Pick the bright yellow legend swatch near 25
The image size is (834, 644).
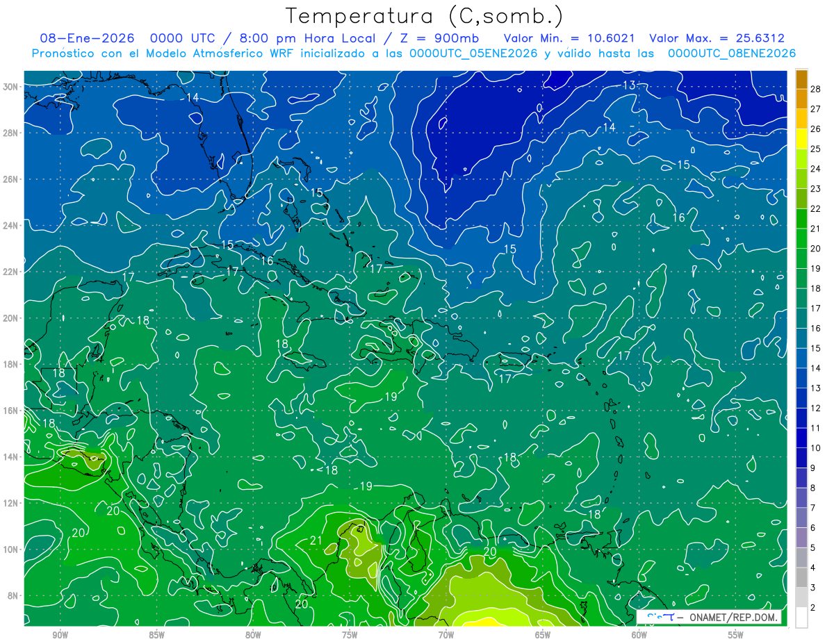click(801, 139)
